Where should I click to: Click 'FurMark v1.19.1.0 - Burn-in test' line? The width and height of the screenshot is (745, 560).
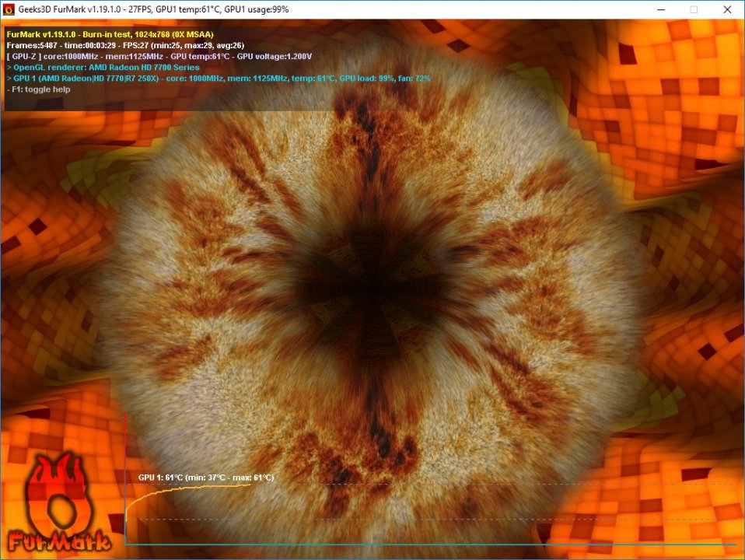pos(110,34)
